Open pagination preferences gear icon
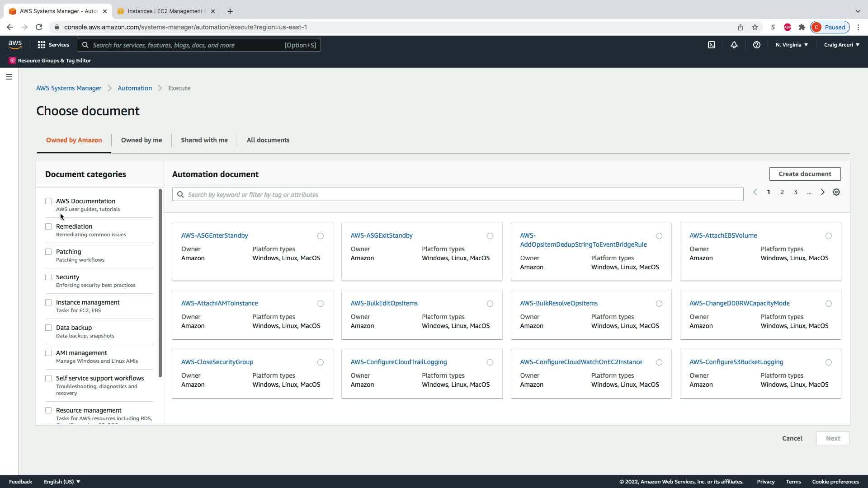 click(x=836, y=192)
